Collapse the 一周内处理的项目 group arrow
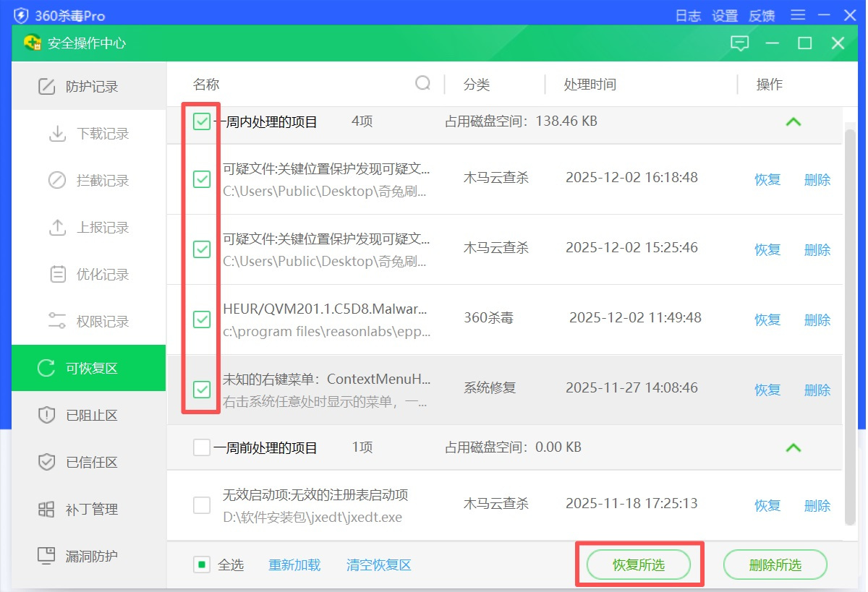 pyautogui.click(x=793, y=122)
